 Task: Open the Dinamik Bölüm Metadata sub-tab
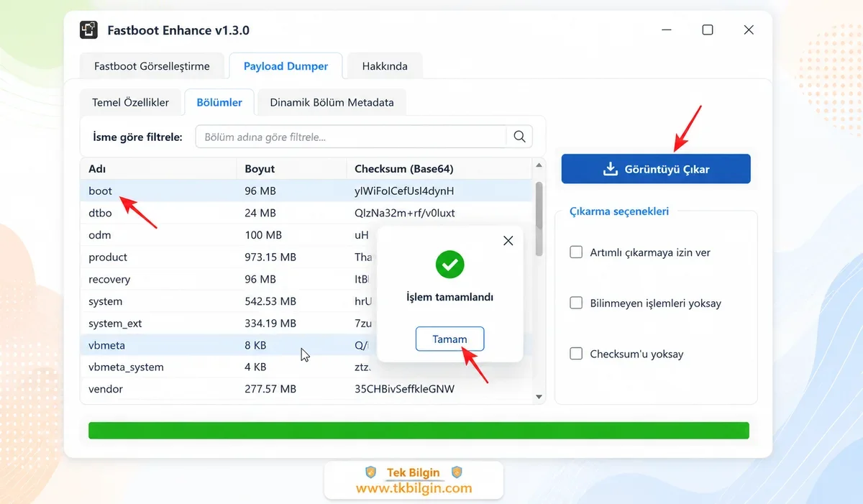(332, 102)
